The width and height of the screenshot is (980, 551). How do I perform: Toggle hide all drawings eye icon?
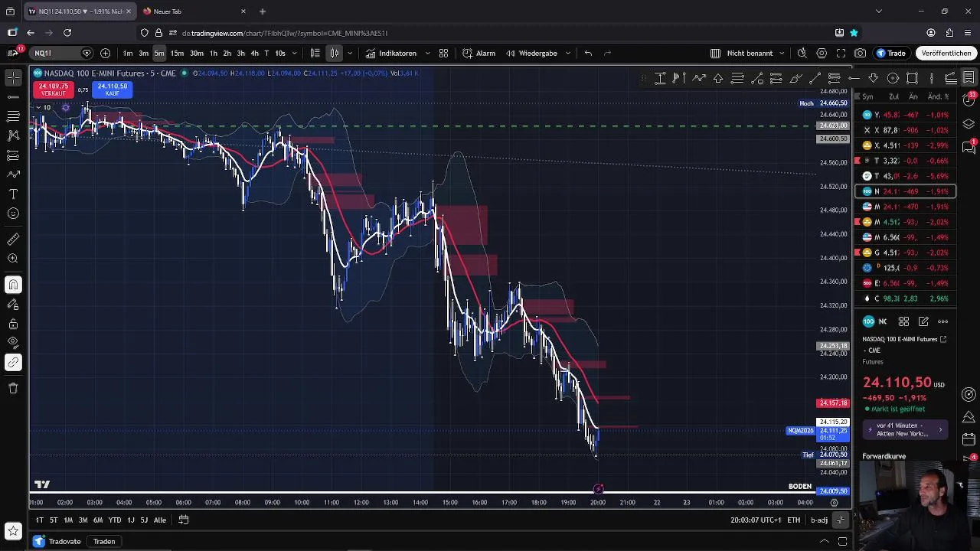13,342
